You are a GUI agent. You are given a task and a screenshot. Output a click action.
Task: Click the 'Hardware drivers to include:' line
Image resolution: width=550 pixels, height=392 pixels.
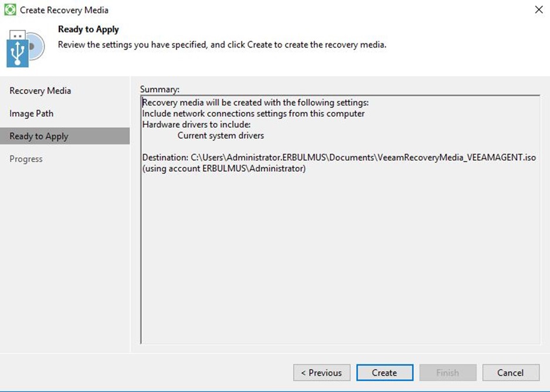tap(196, 124)
